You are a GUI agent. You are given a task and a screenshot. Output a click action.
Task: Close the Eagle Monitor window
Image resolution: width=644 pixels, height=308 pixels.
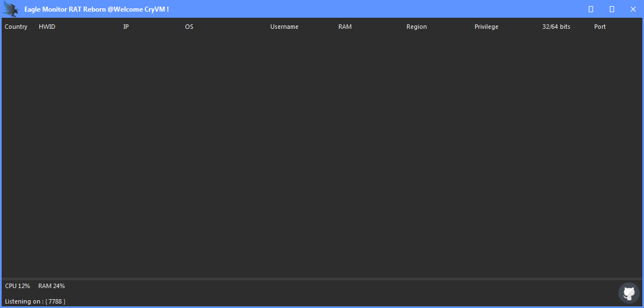tap(633, 9)
